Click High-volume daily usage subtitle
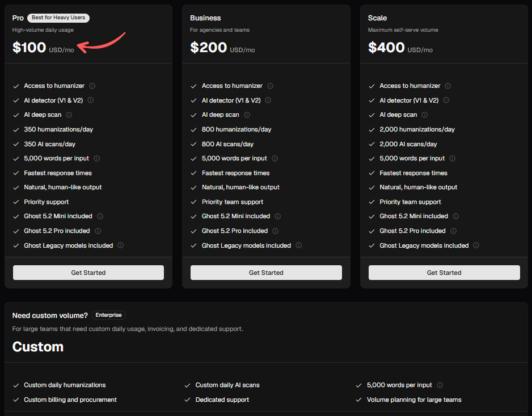532x416 pixels. pyautogui.click(x=43, y=30)
